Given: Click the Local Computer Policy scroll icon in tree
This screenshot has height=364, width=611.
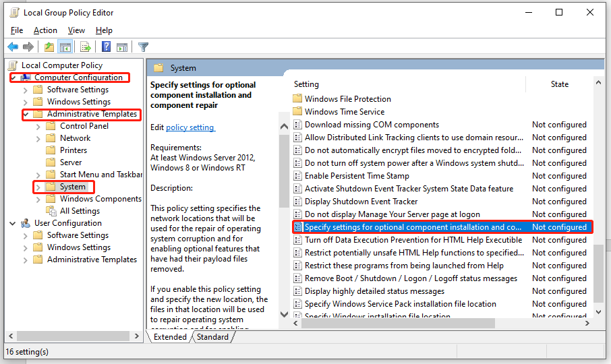Looking at the screenshot, I should [x=13, y=65].
